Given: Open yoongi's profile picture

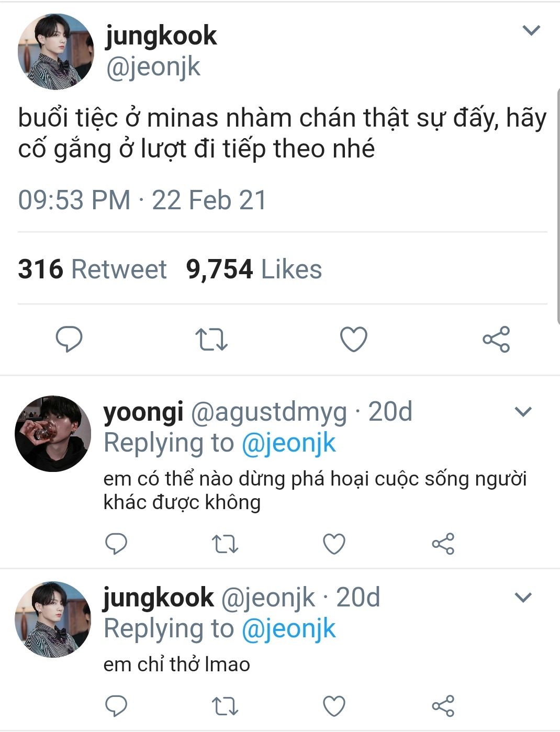Looking at the screenshot, I should point(53,434).
